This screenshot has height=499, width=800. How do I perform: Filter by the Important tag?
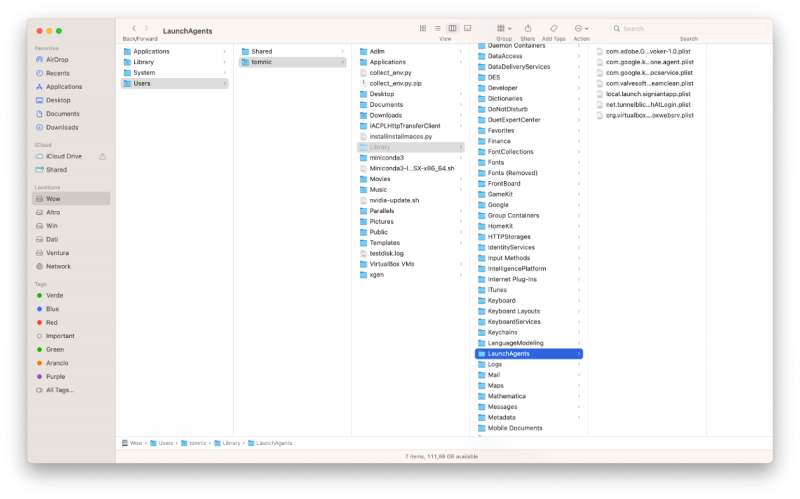(x=60, y=336)
